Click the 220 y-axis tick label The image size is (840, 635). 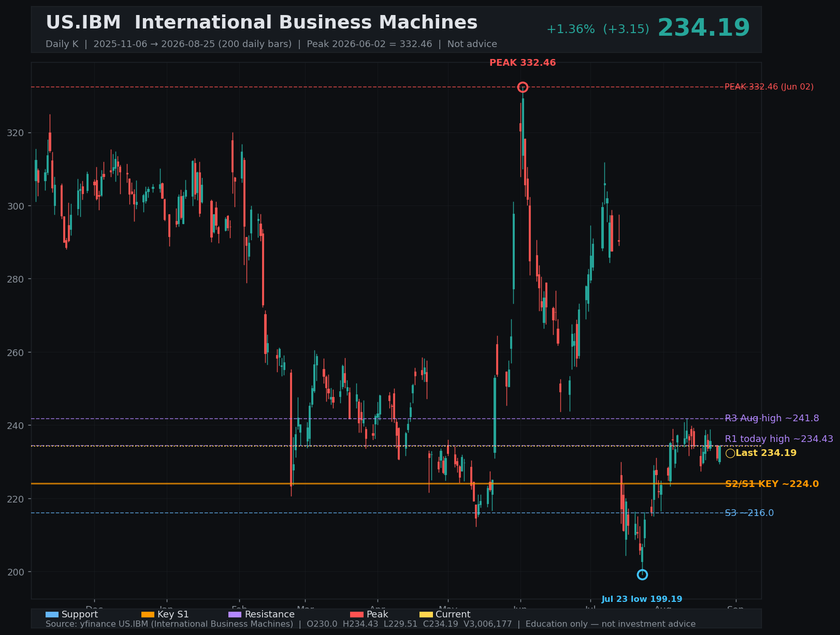(x=17, y=499)
